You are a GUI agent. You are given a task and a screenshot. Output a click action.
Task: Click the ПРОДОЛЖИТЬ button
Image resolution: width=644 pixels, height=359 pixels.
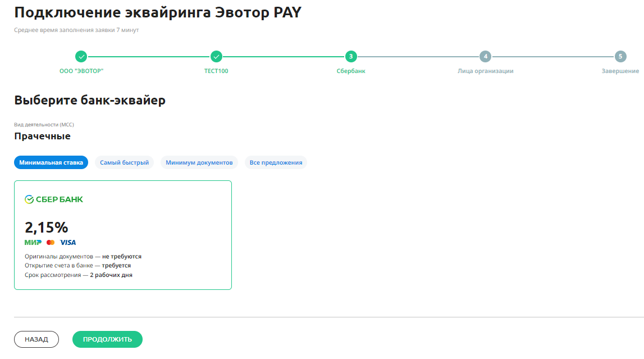[108, 339]
